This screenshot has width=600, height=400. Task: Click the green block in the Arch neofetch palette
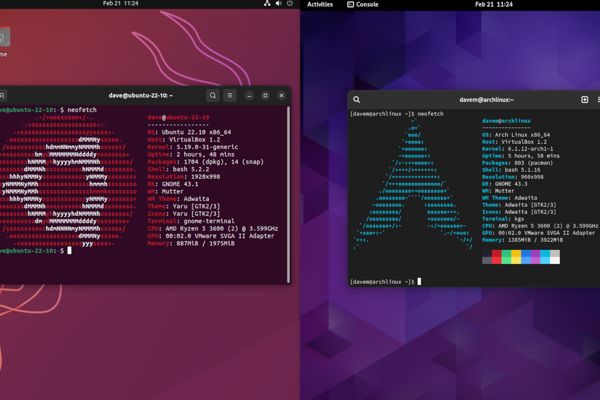point(506,257)
